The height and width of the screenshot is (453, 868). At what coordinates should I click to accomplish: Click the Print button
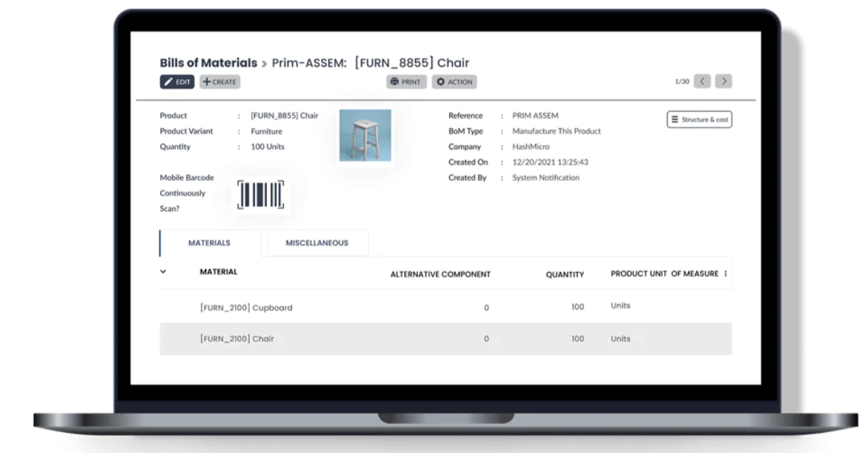(x=406, y=82)
